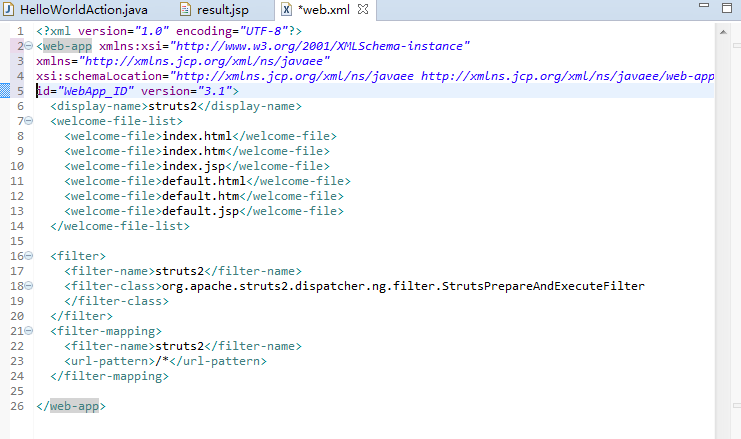Viewport: 741px width, 439px height.
Task: Click XML file icon on web.xml tab
Action: pos(286,9)
